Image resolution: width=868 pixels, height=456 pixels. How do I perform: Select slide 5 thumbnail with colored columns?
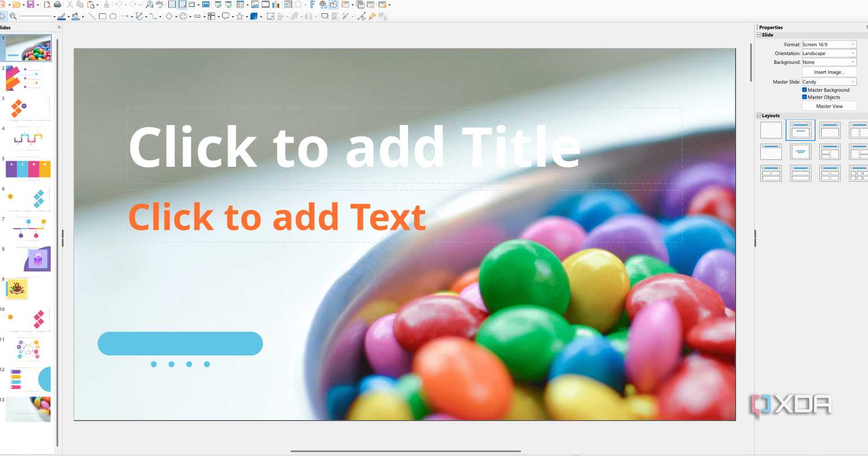click(28, 168)
